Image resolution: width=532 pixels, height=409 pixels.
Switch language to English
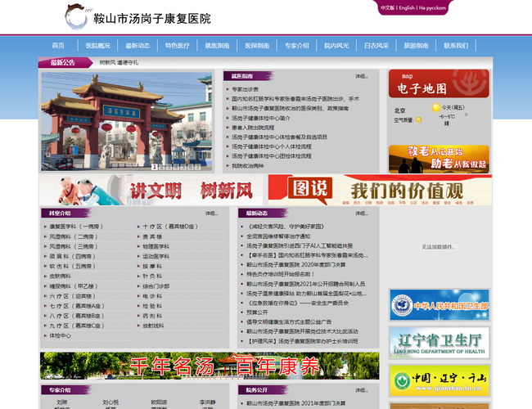tap(407, 8)
